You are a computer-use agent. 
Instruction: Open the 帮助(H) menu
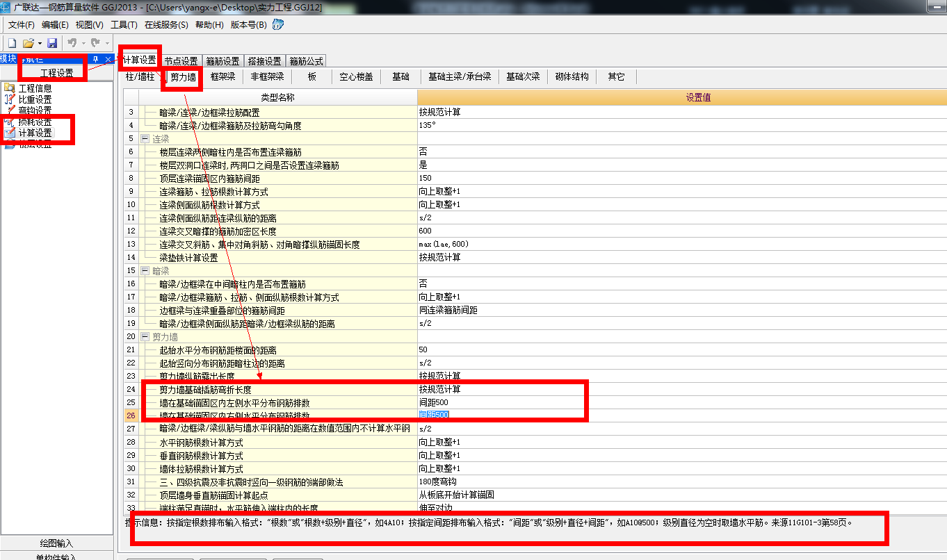coord(209,25)
